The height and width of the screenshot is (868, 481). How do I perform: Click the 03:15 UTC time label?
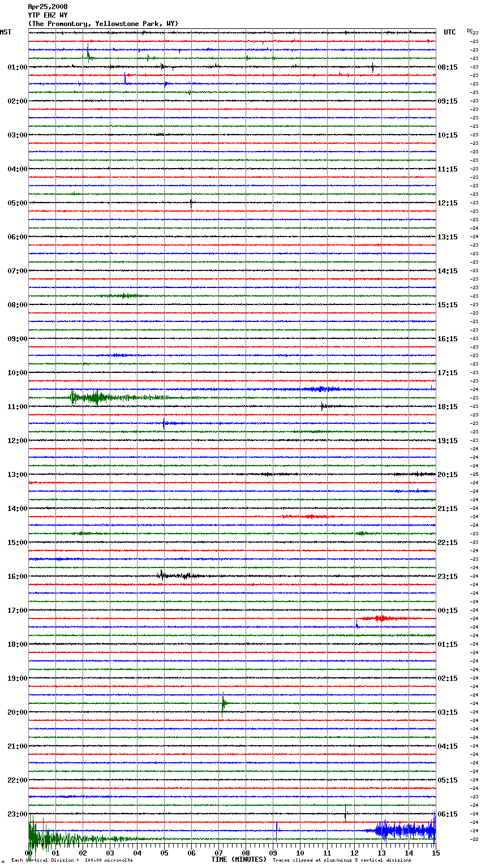[448, 712]
